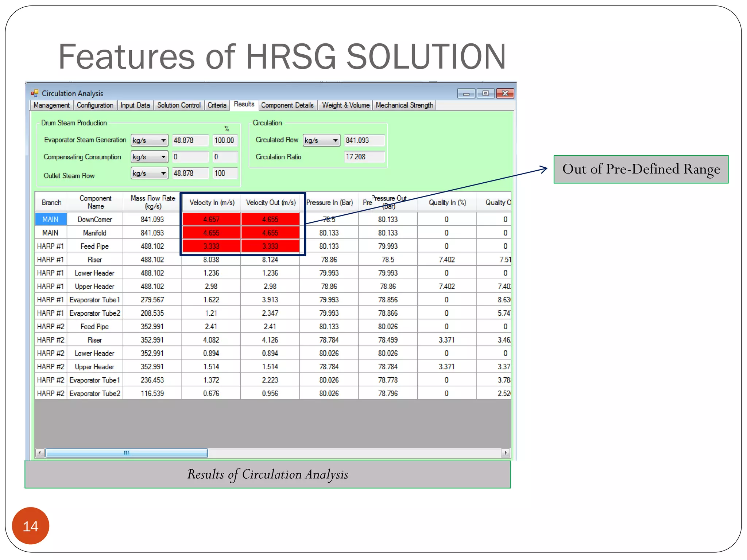Open the Management tab

tap(51, 105)
